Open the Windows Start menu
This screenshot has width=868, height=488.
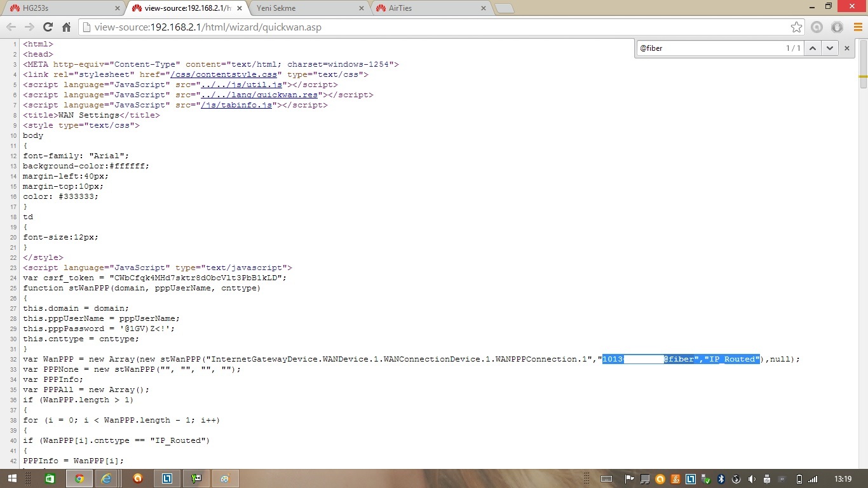12,478
